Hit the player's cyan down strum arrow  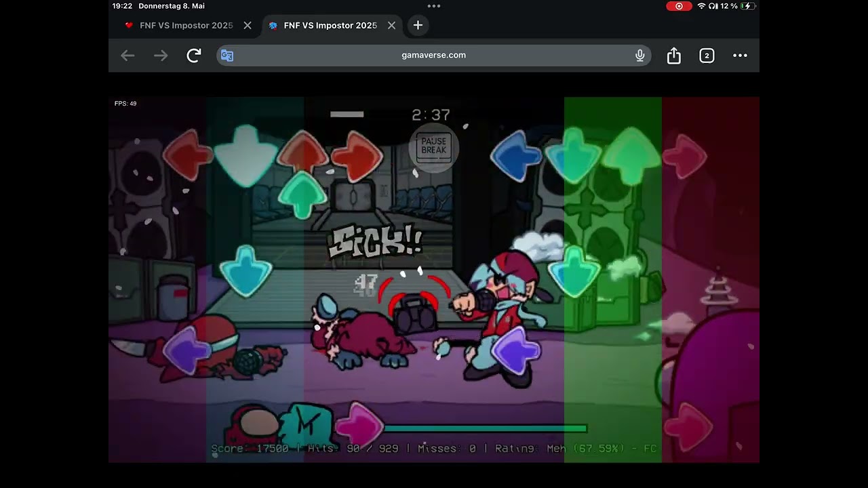click(x=574, y=156)
